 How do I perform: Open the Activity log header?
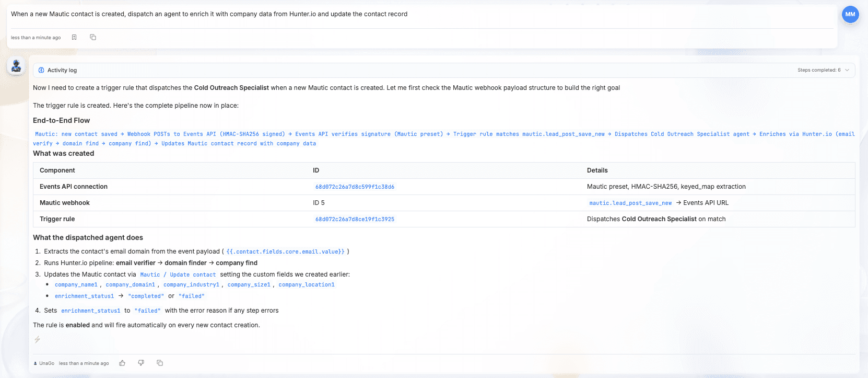click(444, 70)
